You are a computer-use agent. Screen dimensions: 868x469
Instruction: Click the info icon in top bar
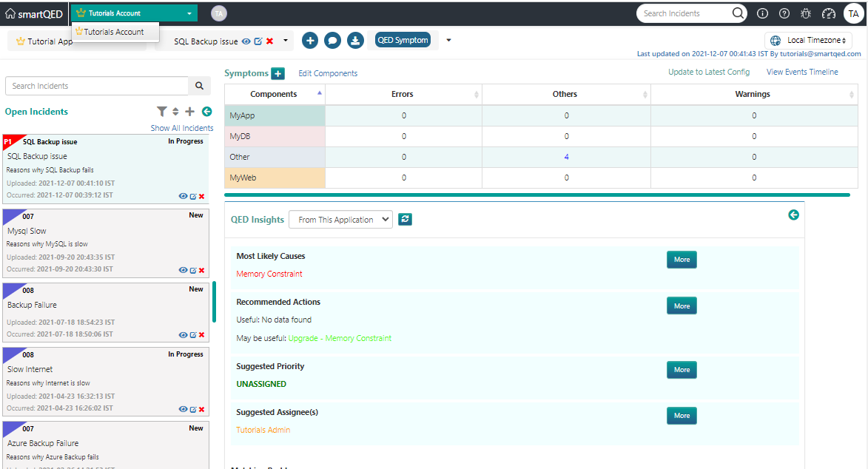point(762,13)
